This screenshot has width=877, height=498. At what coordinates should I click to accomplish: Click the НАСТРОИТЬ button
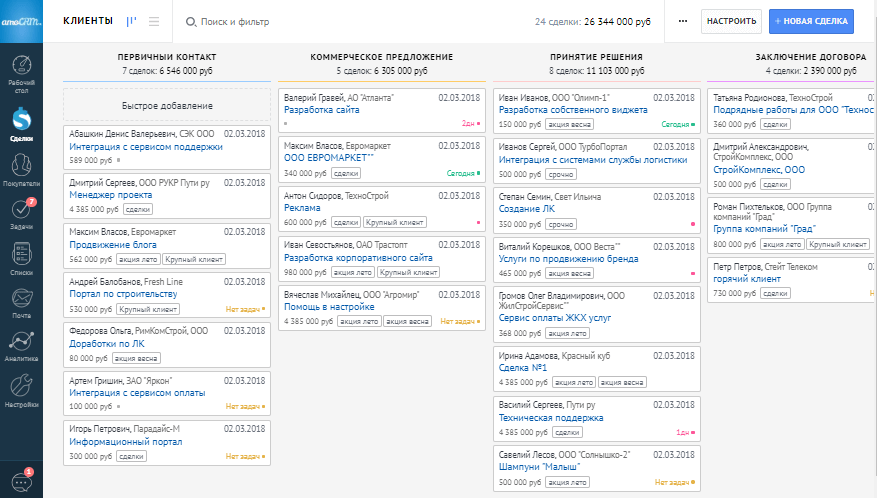point(731,21)
